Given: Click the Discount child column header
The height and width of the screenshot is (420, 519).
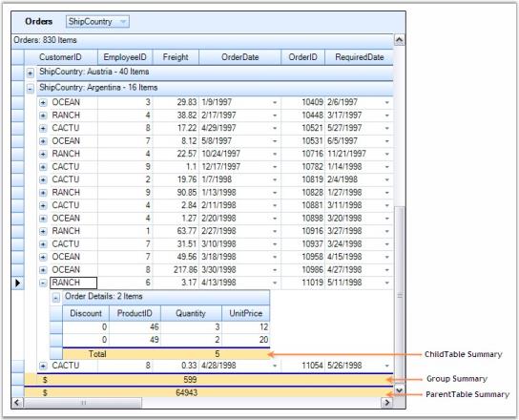Looking at the screenshot, I should [86, 313].
